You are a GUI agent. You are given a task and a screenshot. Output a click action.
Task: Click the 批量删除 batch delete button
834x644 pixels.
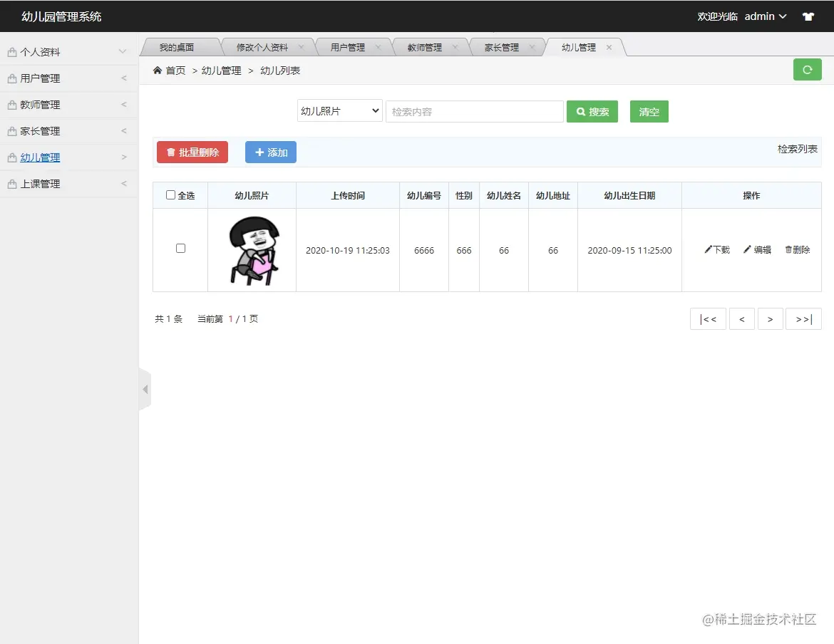point(192,152)
